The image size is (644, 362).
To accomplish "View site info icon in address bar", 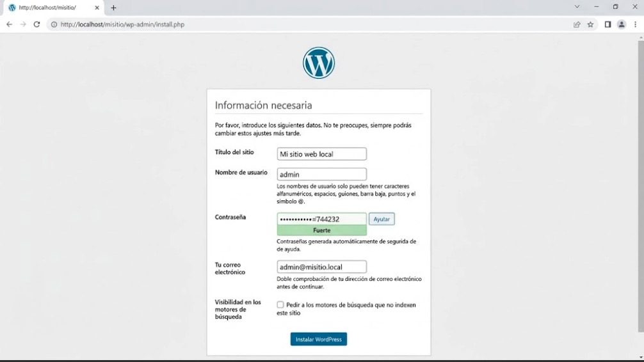I will 54,25.
